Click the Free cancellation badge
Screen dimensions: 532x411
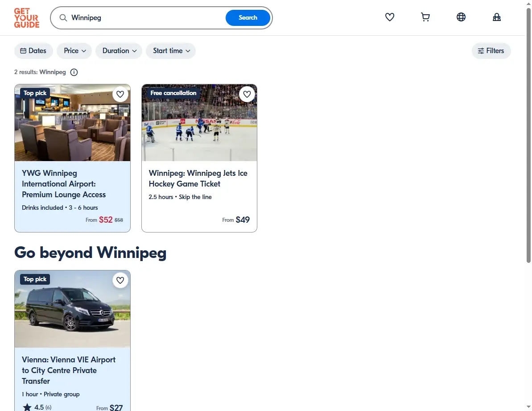tap(173, 93)
